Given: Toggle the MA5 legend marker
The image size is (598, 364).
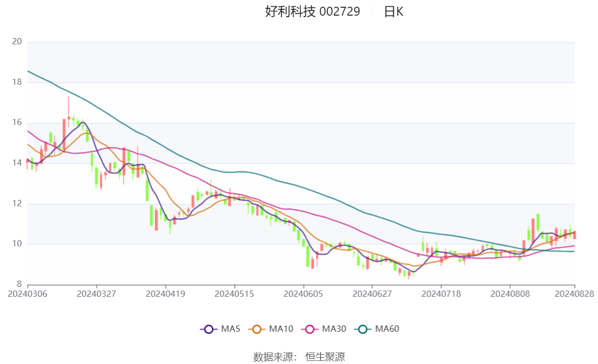Looking at the screenshot, I should click(209, 329).
